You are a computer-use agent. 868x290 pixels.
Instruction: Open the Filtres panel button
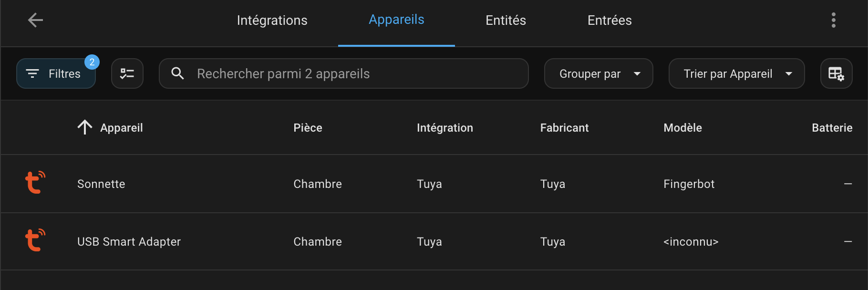(x=56, y=73)
